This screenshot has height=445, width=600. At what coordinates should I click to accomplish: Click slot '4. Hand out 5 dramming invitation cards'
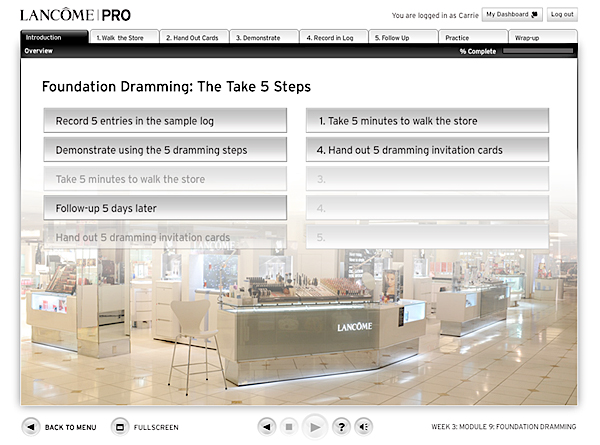(427, 150)
